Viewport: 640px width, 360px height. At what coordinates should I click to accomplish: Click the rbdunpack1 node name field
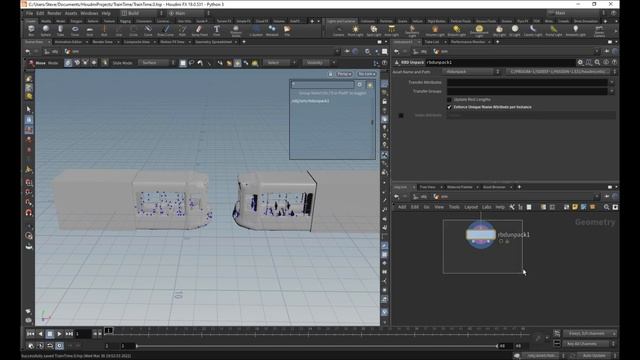point(500,62)
